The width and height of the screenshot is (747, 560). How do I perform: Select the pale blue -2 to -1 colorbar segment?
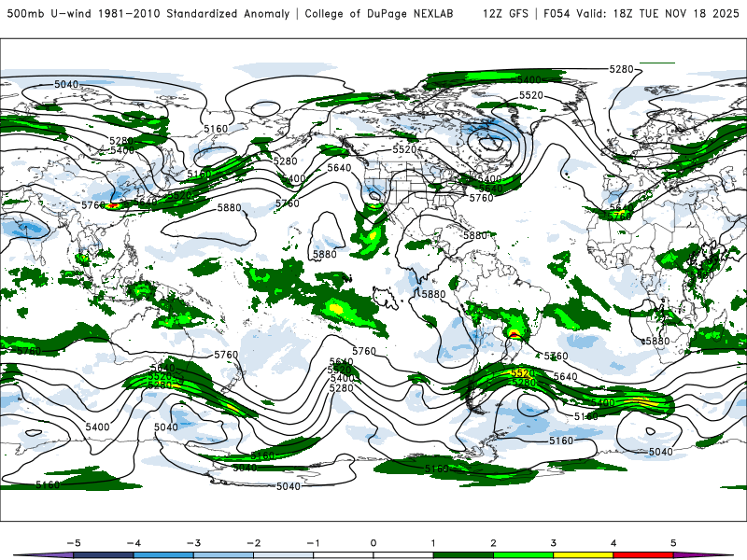pyautogui.click(x=284, y=555)
